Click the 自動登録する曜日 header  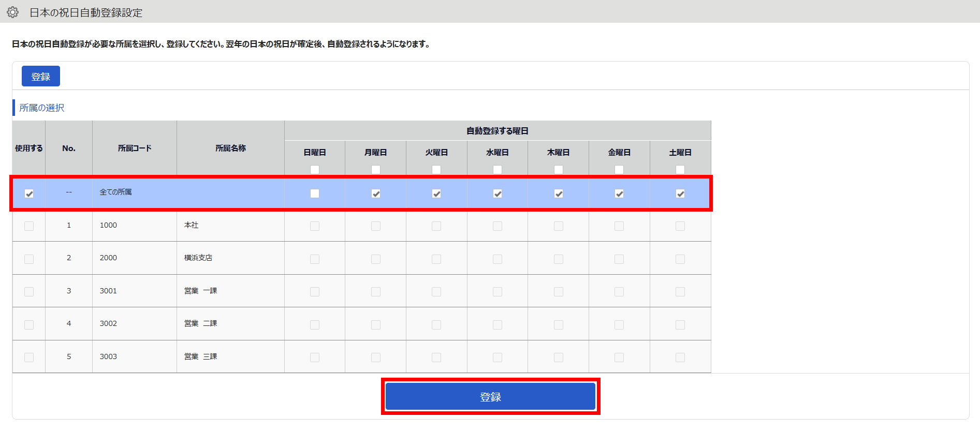pos(498,131)
